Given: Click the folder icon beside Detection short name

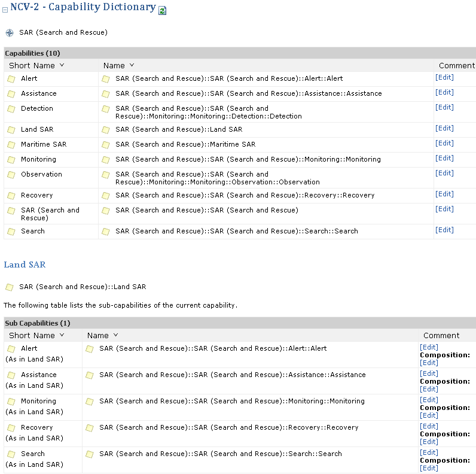Looking at the screenshot, I should [x=11, y=109].
